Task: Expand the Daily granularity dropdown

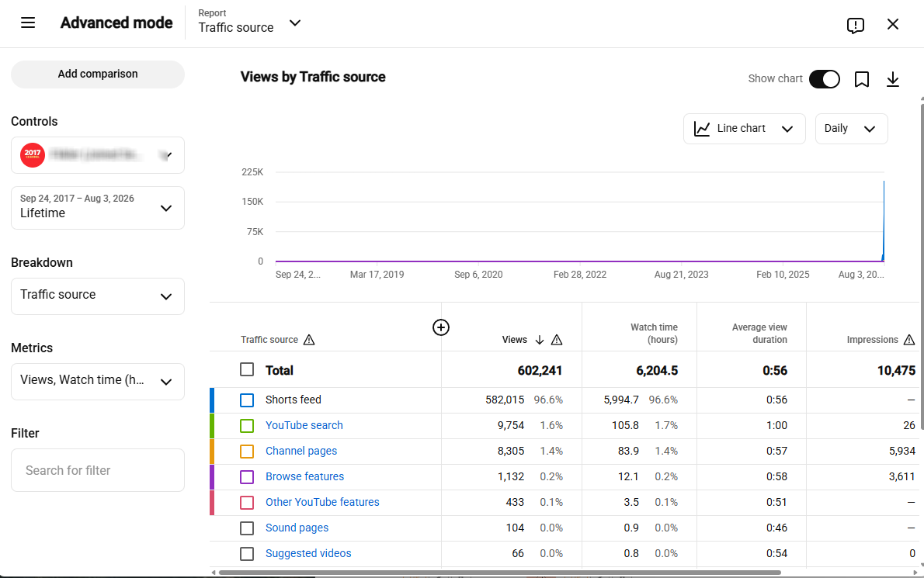Action: tap(851, 129)
